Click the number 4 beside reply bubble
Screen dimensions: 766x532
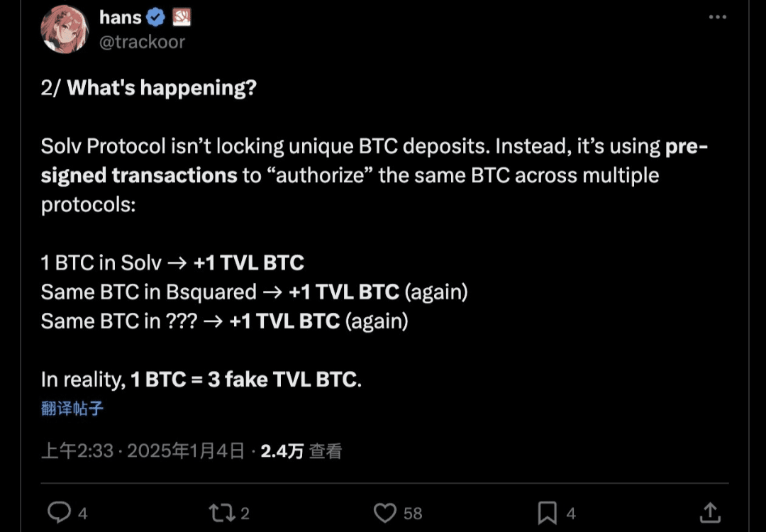point(82,514)
